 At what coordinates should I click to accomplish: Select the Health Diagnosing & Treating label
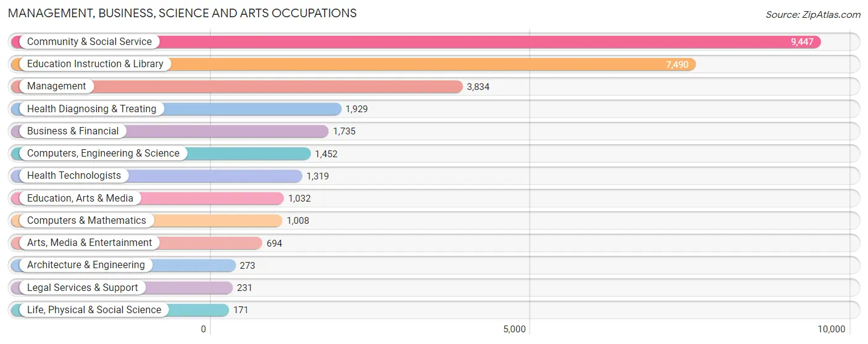[x=92, y=109]
